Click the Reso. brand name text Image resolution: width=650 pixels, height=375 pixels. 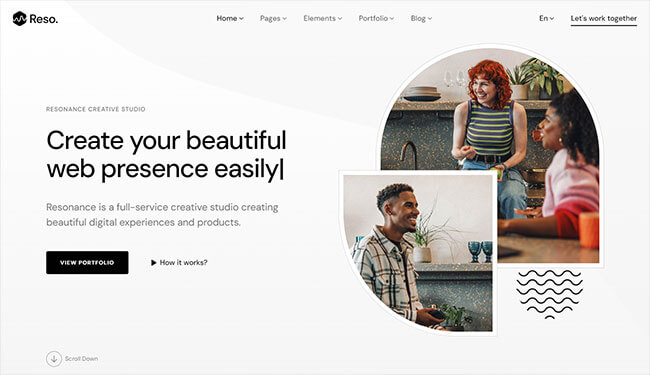[x=44, y=19]
